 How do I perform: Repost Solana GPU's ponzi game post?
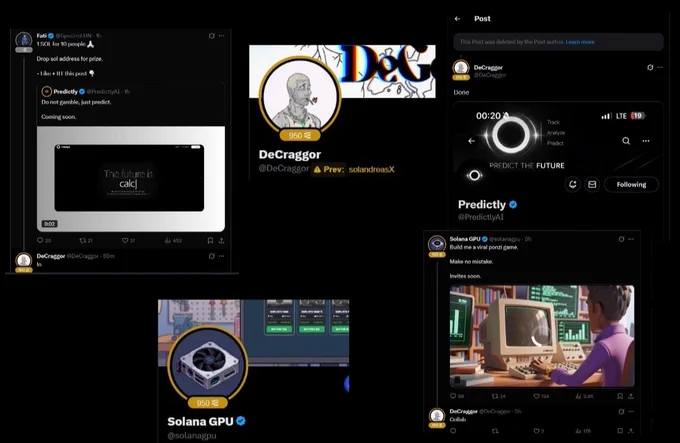495,396
